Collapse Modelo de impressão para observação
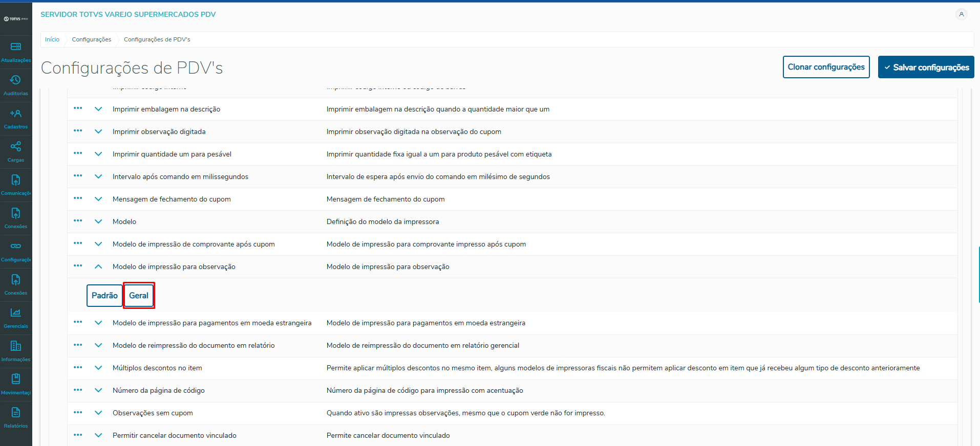Image resolution: width=980 pixels, height=446 pixels. [x=98, y=266]
